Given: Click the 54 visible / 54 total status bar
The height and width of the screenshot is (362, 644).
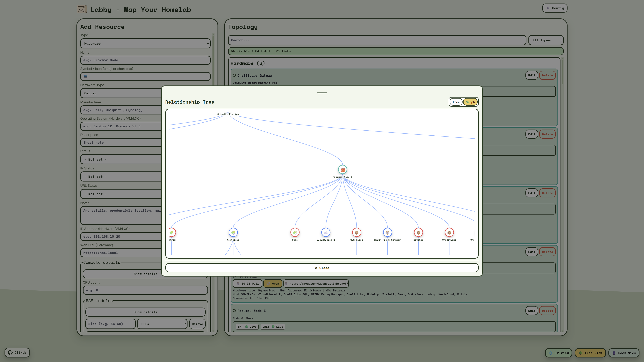Looking at the screenshot, I should (395, 51).
